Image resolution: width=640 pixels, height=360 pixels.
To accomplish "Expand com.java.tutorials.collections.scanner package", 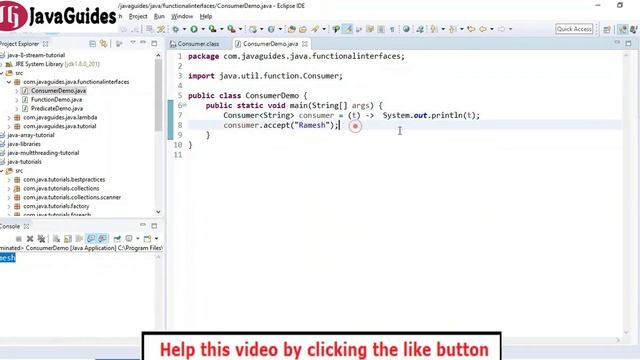I will (9, 198).
